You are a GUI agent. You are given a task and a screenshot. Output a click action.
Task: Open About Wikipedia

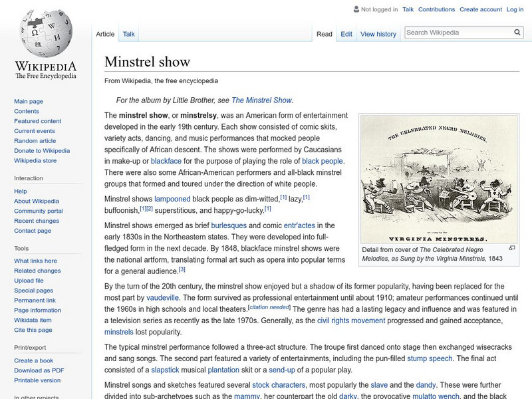coord(37,201)
